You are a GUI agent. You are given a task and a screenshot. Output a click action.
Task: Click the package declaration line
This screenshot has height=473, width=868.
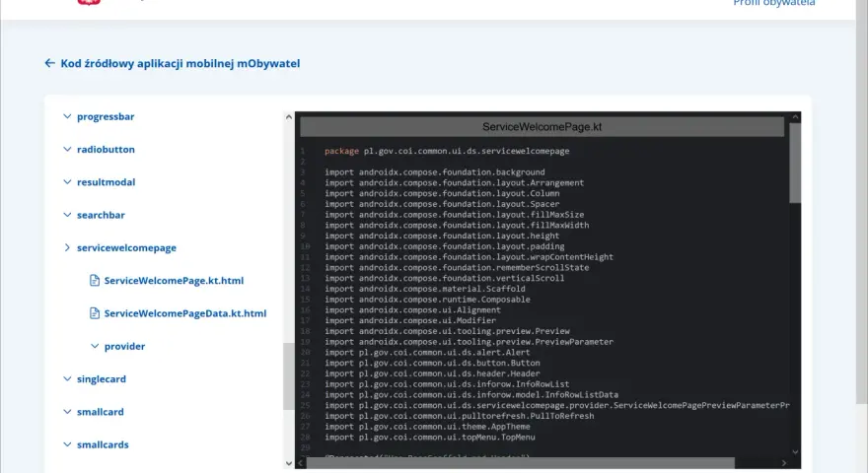tap(447, 151)
